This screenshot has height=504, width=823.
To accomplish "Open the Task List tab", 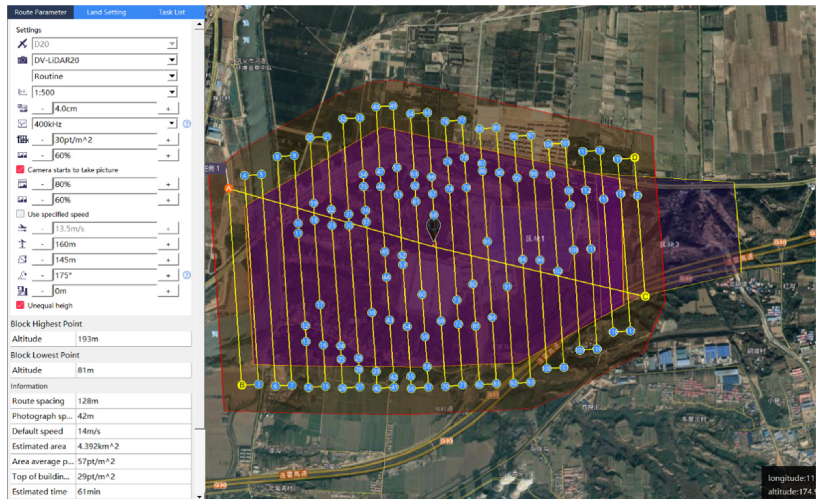I will (x=172, y=12).
